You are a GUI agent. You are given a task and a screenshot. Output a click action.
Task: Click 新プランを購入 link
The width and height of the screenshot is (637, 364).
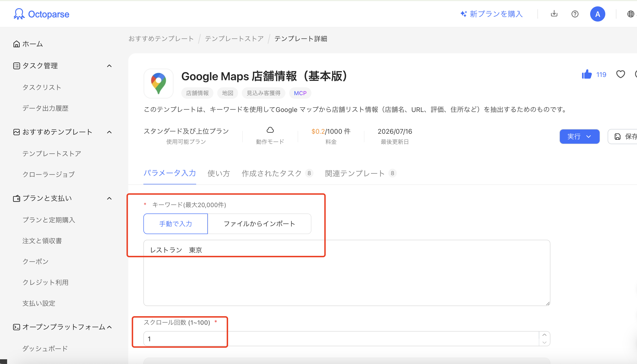click(x=496, y=14)
